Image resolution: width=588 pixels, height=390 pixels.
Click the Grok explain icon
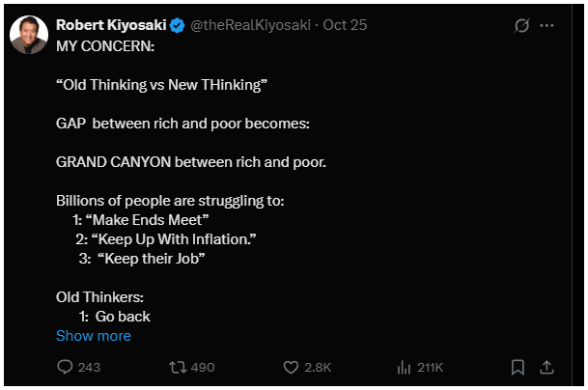[521, 25]
